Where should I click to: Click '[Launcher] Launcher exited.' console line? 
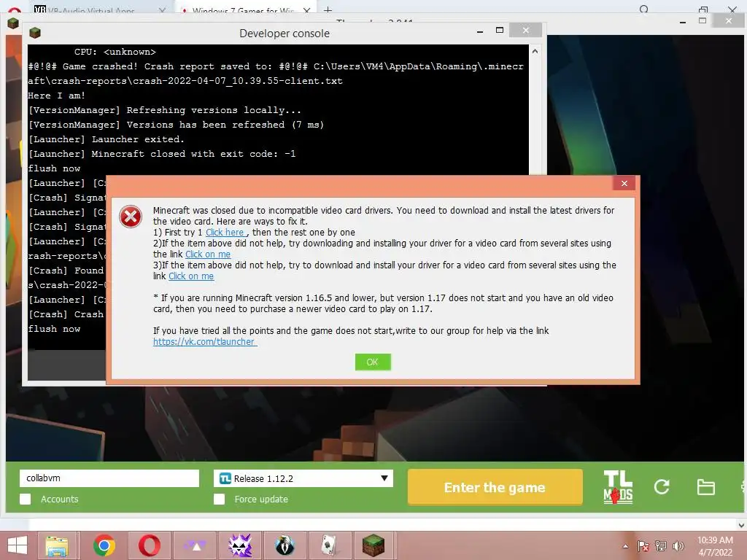tap(107, 139)
